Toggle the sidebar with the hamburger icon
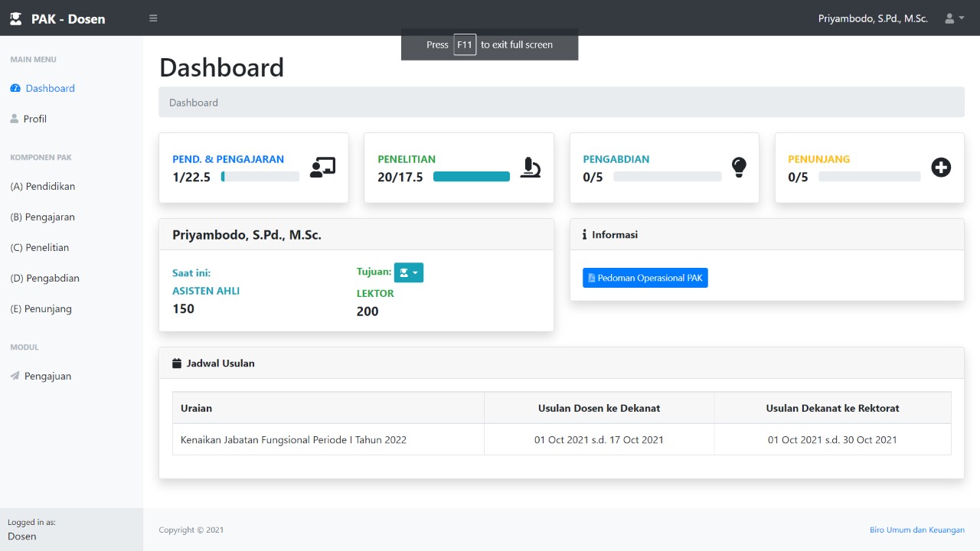This screenshot has height=551, width=980. (153, 18)
